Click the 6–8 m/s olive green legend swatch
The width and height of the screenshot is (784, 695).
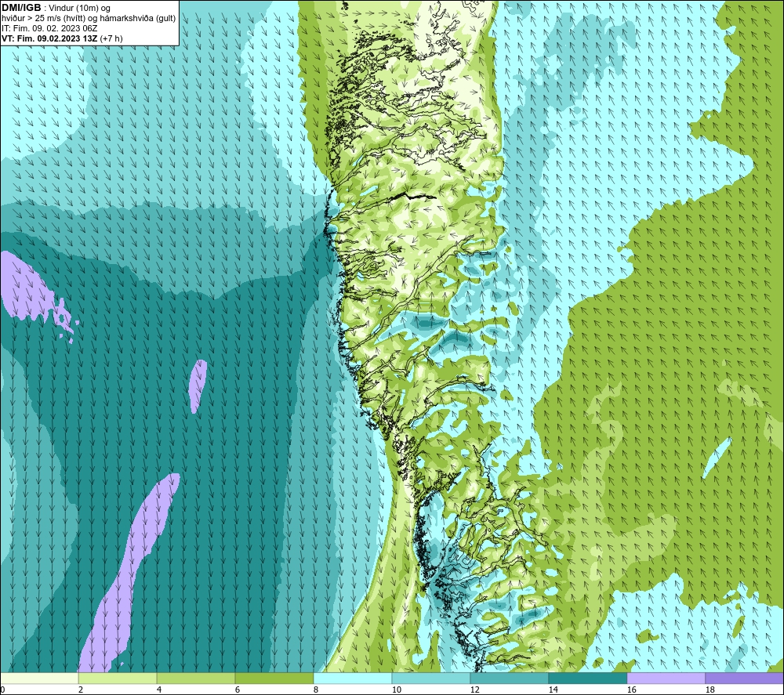(x=274, y=679)
